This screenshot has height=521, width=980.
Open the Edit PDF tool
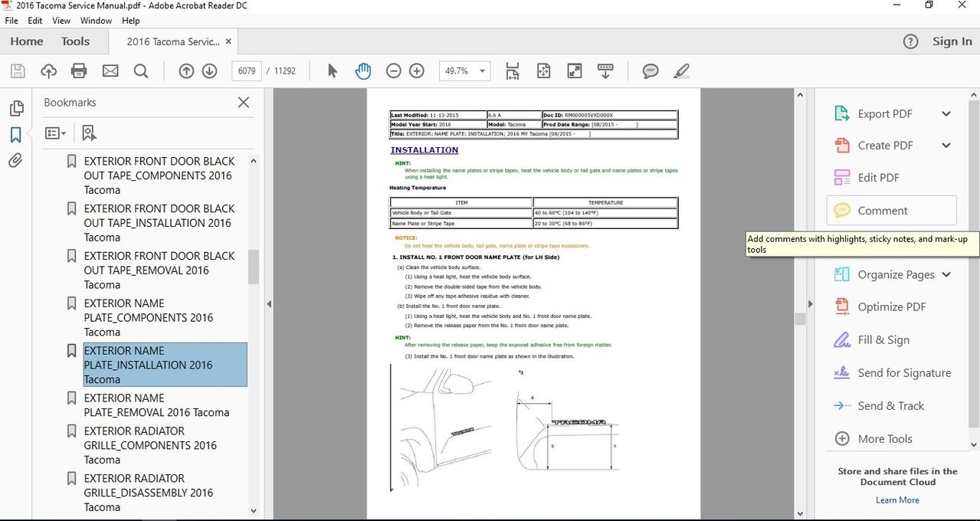click(878, 178)
